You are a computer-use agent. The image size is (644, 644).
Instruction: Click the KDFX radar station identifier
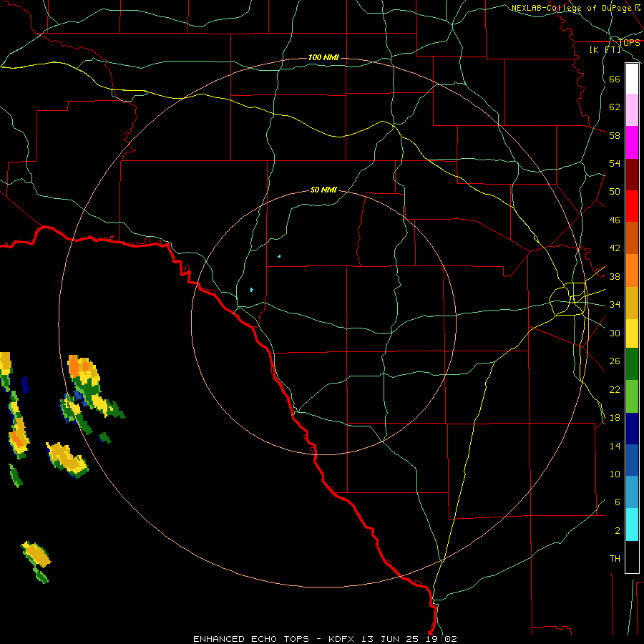[341, 639]
